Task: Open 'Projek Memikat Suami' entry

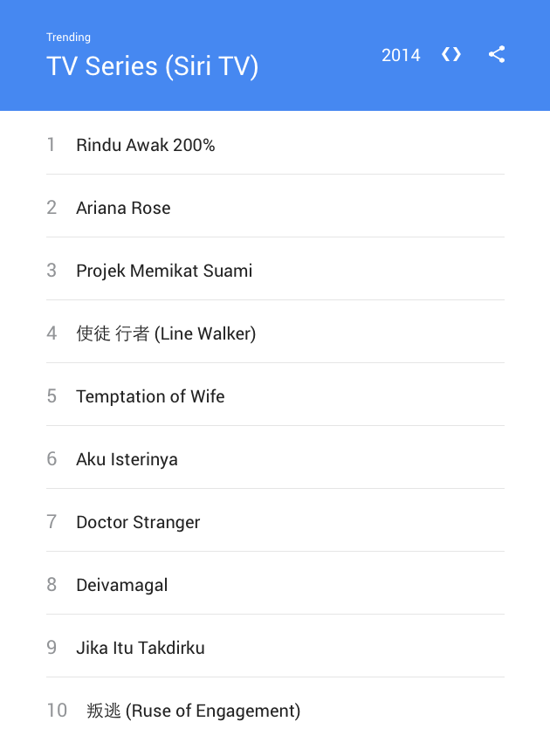Action: click(164, 271)
